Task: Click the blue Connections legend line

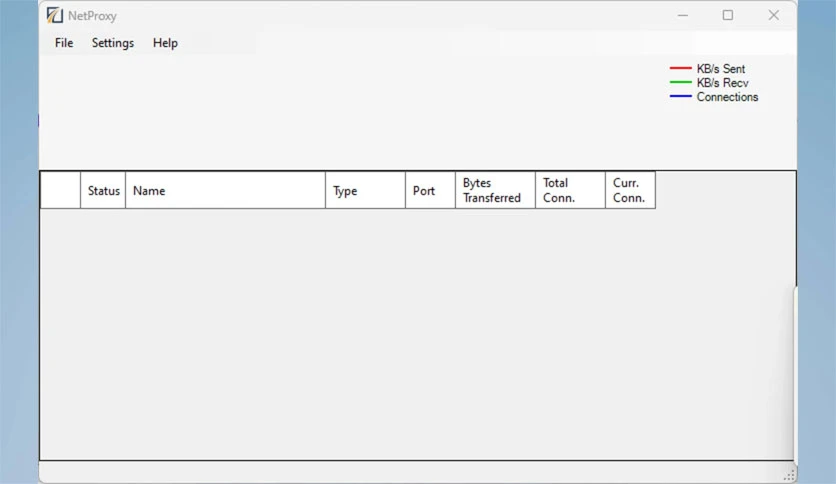Action: pos(680,96)
